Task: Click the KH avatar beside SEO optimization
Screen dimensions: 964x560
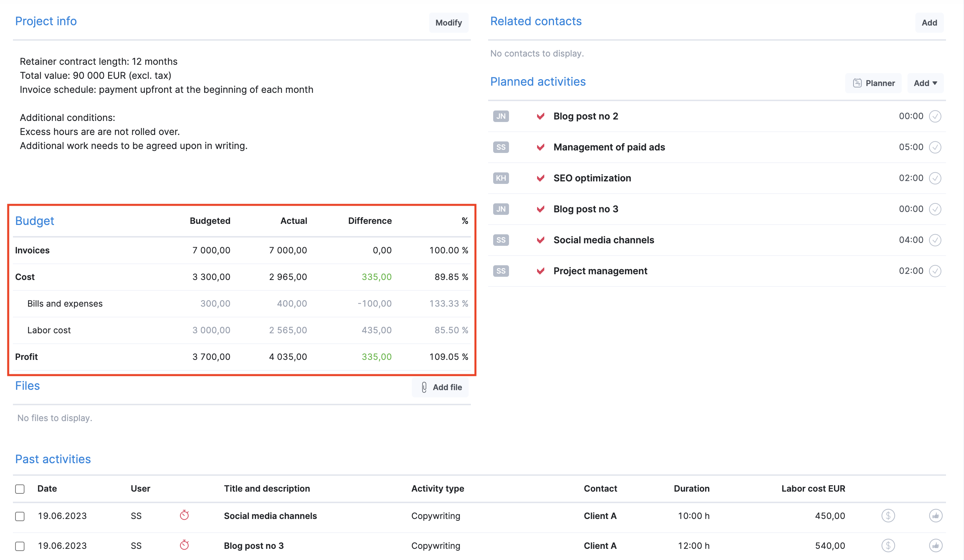Action: tap(501, 178)
